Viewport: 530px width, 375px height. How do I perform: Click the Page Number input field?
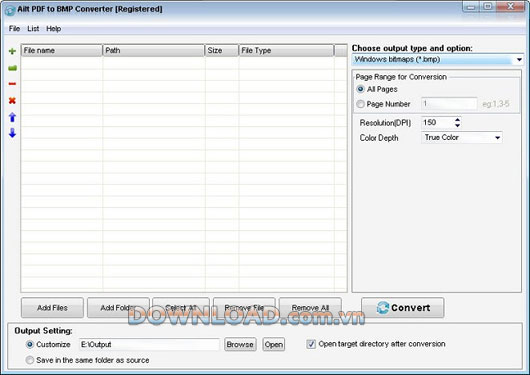click(x=449, y=104)
